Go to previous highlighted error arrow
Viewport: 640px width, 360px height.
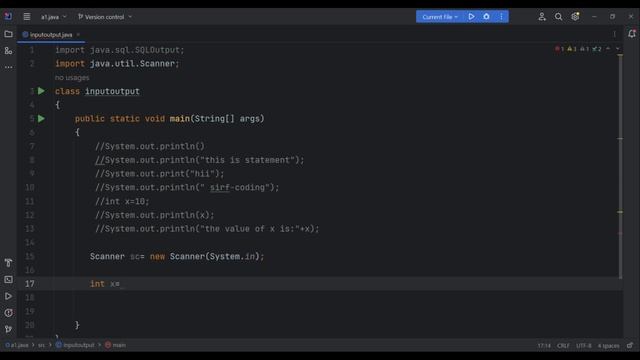pos(608,49)
